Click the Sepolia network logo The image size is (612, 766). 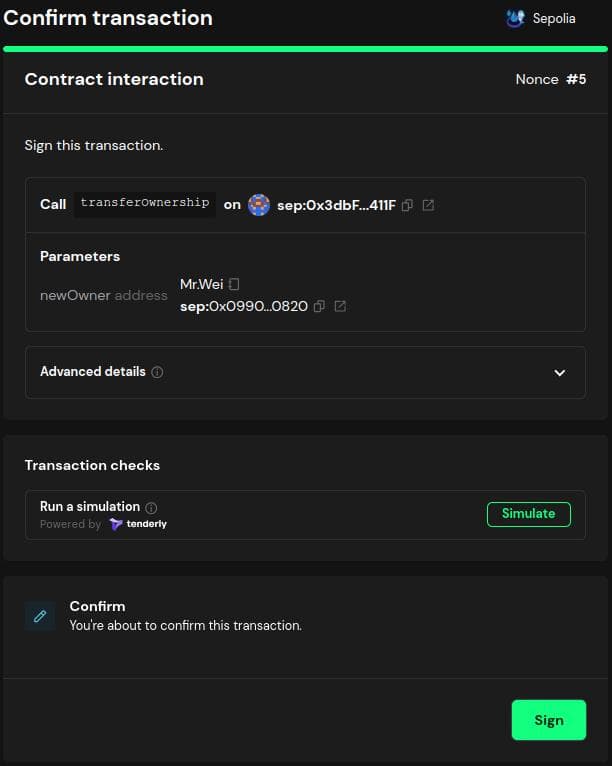click(x=515, y=19)
